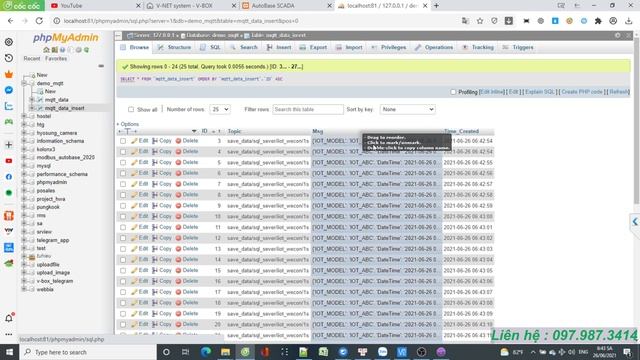This screenshot has height=360, width=640.
Task: Bookmark this page with star icon
Action: point(480,20)
